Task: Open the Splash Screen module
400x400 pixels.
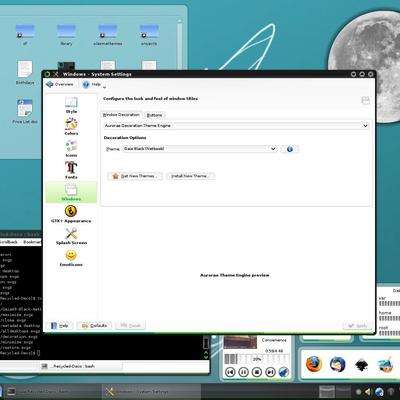Action: [71, 236]
